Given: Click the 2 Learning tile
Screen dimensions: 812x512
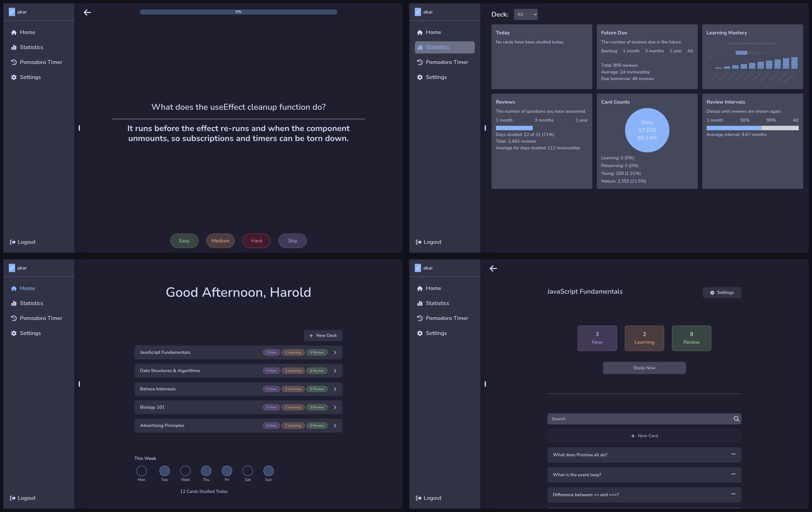Looking at the screenshot, I should point(644,338).
